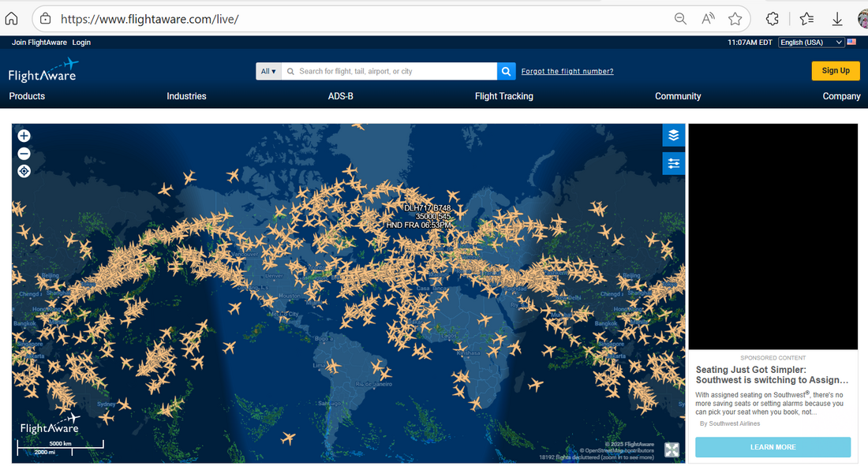This screenshot has width=868, height=466.
Task: Toggle fullscreen map view
Action: pyautogui.click(x=672, y=450)
